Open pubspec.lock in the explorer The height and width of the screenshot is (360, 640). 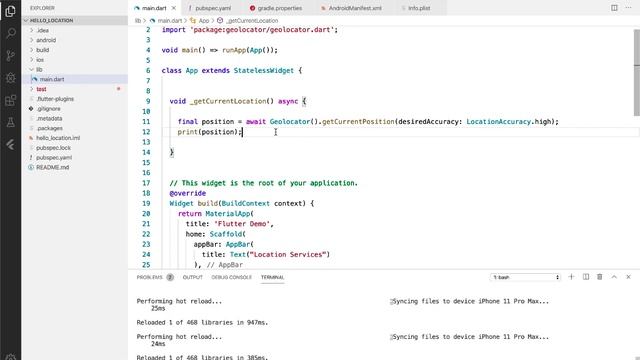coord(75,148)
